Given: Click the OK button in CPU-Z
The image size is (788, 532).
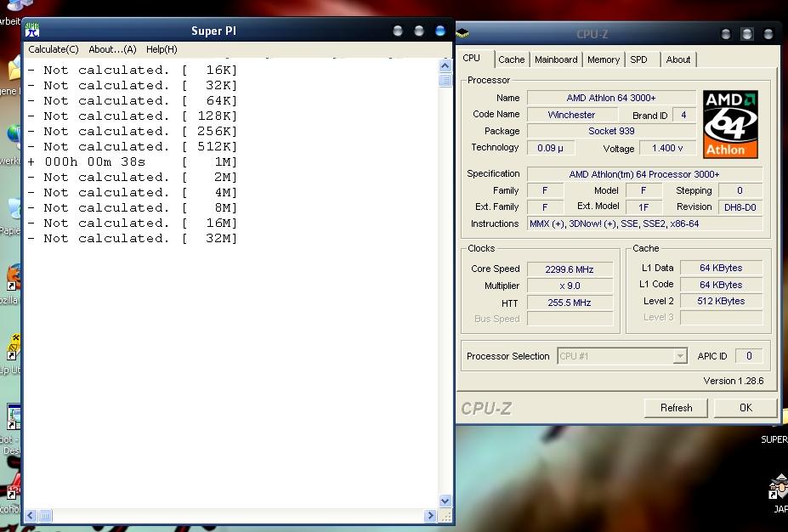Looking at the screenshot, I should [745, 407].
